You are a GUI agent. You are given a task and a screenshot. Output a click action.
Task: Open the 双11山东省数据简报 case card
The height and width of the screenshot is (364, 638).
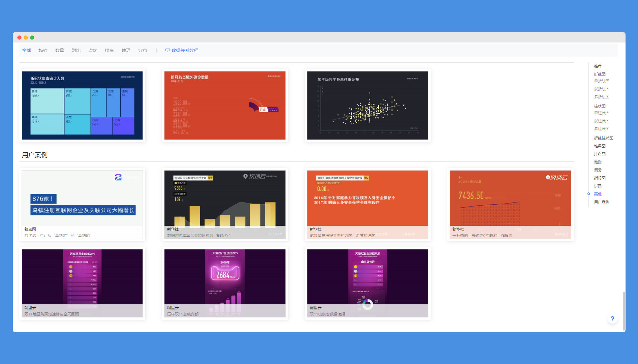pos(368,283)
